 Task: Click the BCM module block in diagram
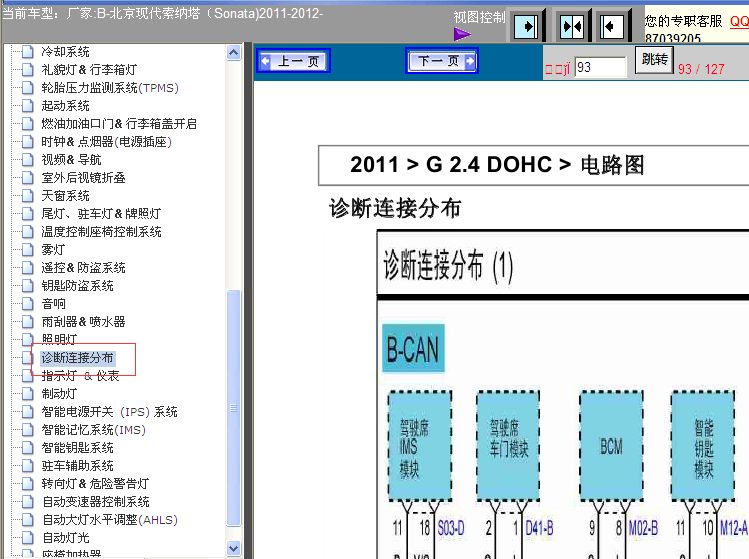[x=611, y=446]
